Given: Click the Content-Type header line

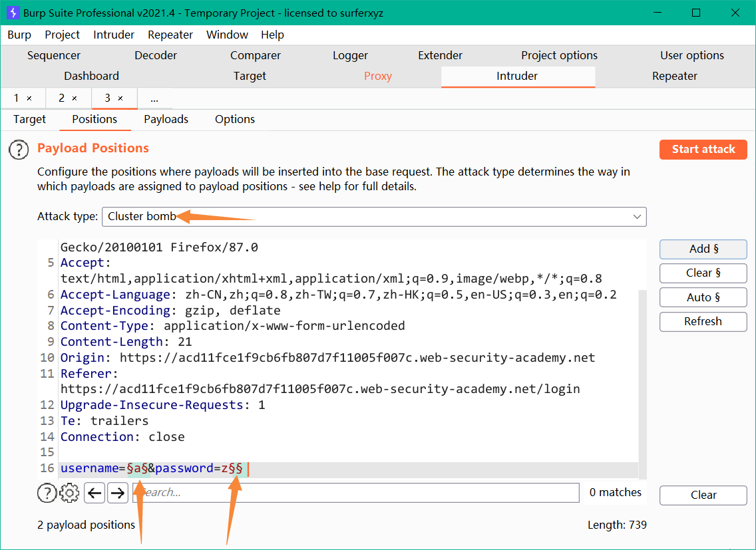Looking at the screenshot, I should 233,326.
